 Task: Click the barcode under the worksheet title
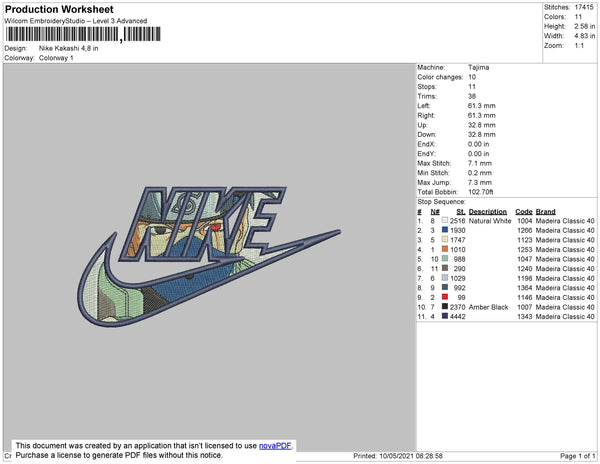(83, 34)
